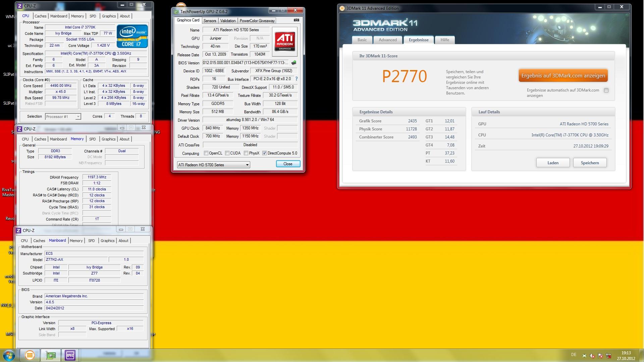Click the motherboard model Z77H2-AX
Viewport: 644px width, 362px height.
click(x=76, y=259)
